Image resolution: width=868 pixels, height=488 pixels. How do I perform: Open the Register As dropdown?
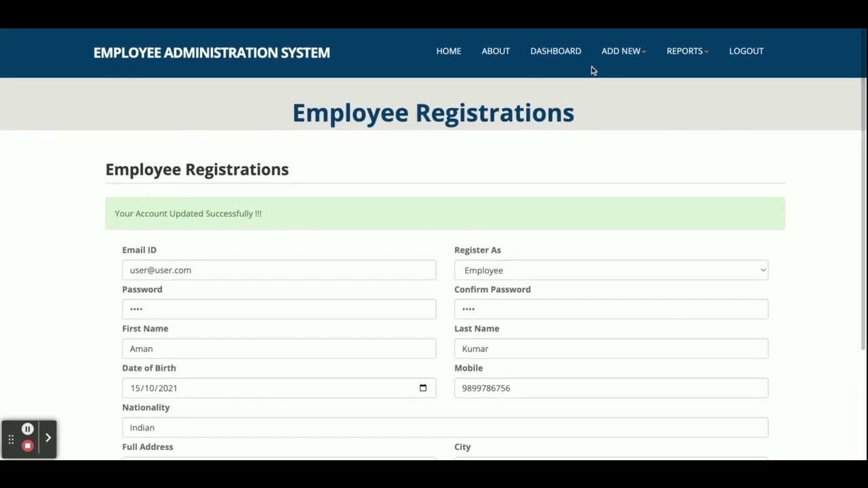611,270
